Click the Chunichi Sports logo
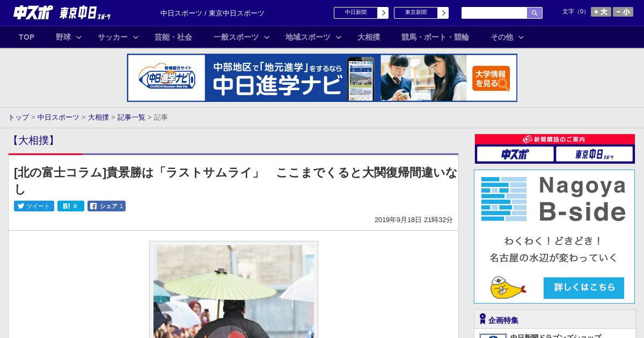Image resolution: width=644 pixels, height=338 pixels. coord(33,12)
